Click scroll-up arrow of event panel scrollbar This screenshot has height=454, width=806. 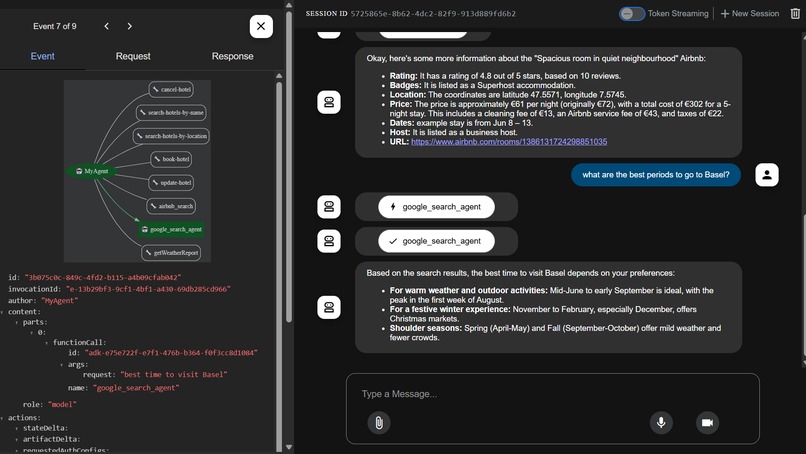[279, 76]
